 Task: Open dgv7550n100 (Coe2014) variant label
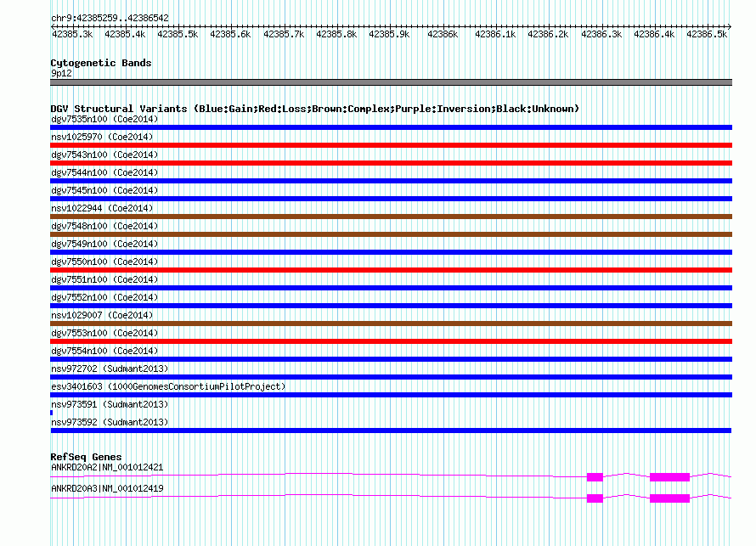pos(104,262)
